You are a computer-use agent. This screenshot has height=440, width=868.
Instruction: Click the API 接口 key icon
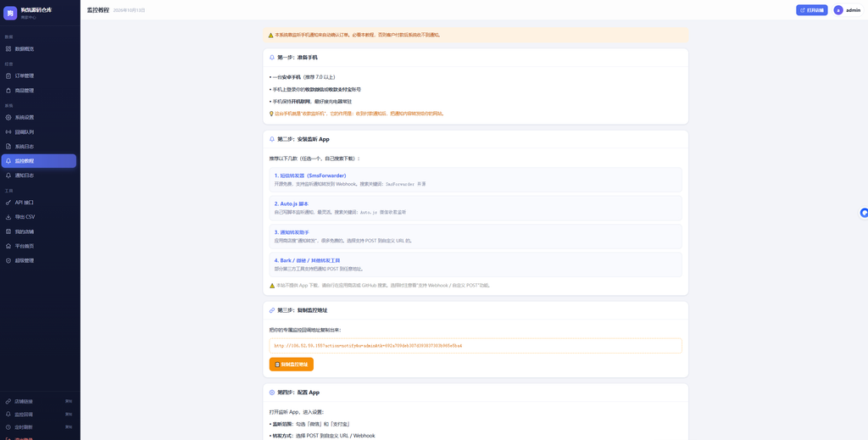pyautogui.click(x=8, y=203)
